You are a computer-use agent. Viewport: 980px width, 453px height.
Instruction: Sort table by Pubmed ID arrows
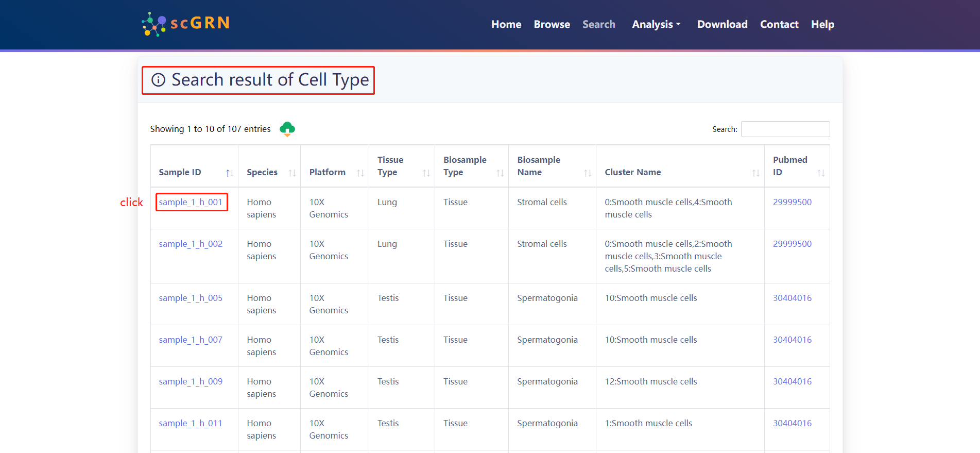(x=821, y=173)
